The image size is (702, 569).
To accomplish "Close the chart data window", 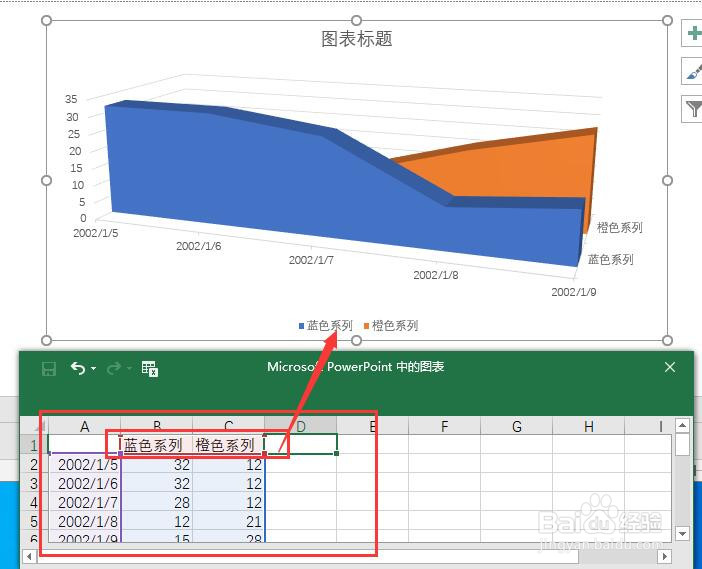I will coord(670,367).
